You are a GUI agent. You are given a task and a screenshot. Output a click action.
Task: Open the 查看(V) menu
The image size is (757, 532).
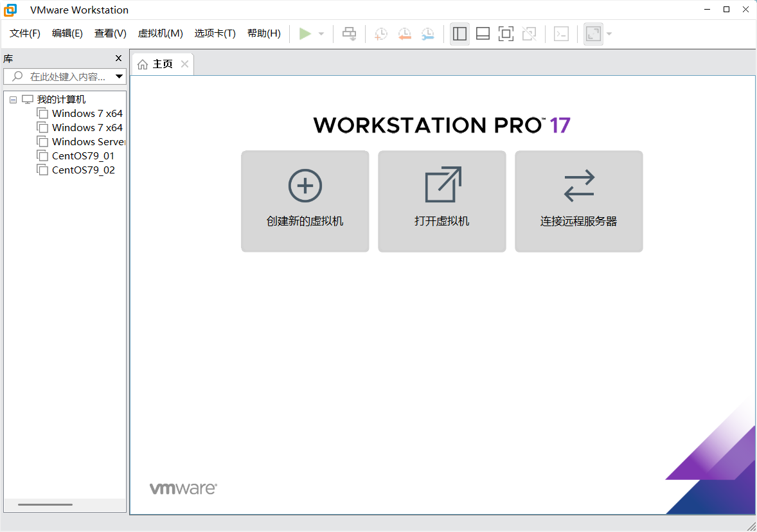point(111,33)
